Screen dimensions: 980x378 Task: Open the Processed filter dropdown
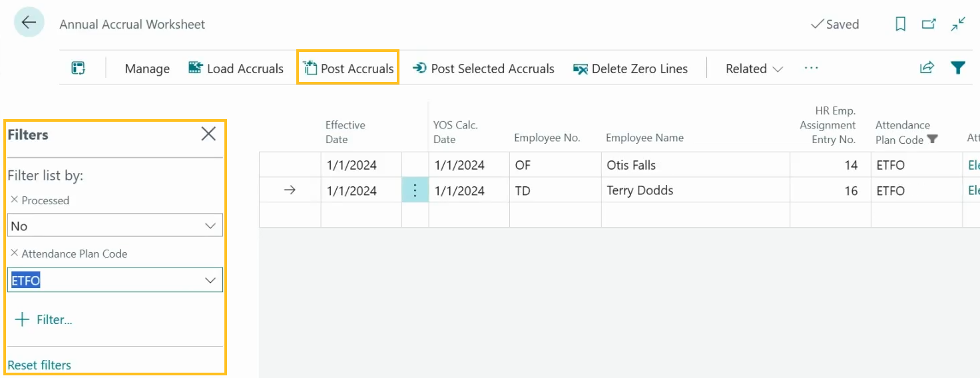click(x=210, y=226)
